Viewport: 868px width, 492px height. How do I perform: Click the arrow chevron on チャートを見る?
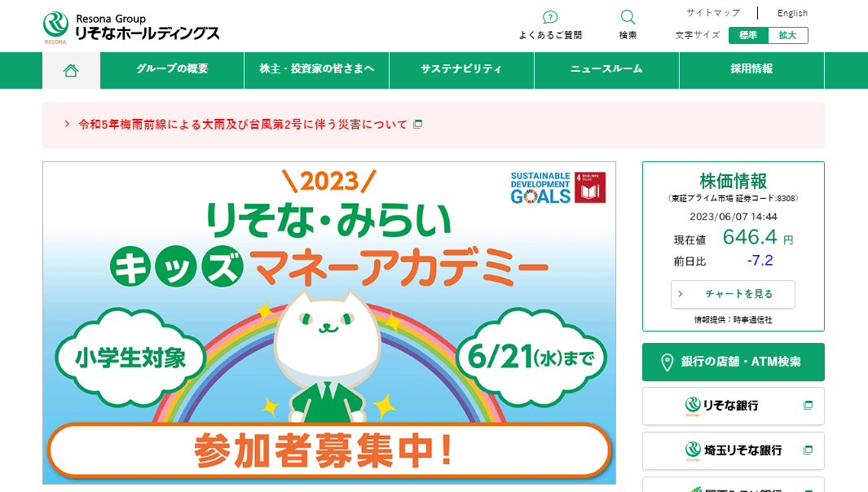[x=681, y=294]
